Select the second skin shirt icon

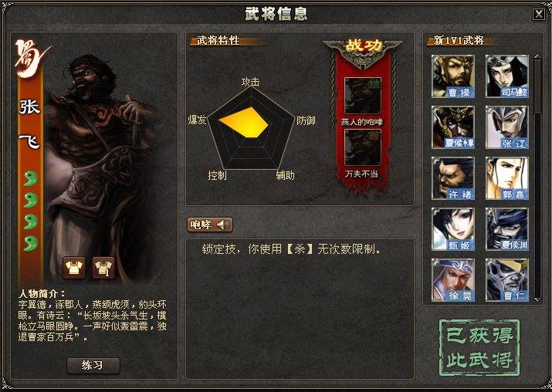[x=103, y=268]
